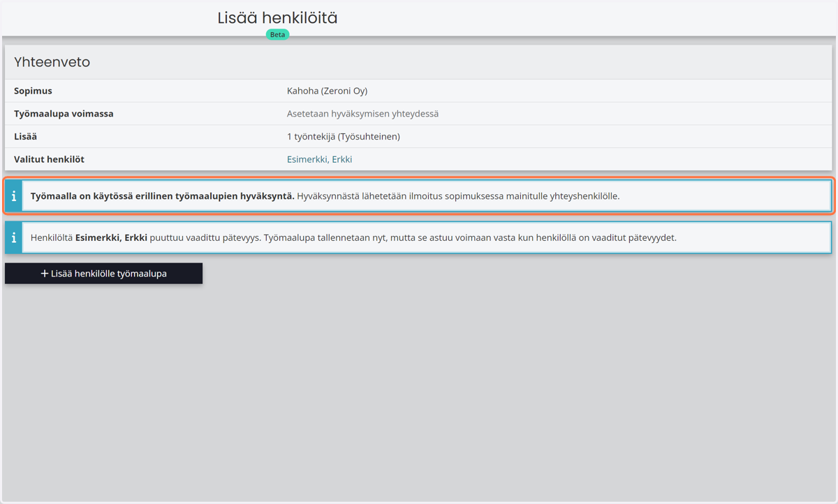Viewport: 838px width, 504px height.
Task: Open the Esimerkki, Erkki person link
Action: [x=319, y=159]
